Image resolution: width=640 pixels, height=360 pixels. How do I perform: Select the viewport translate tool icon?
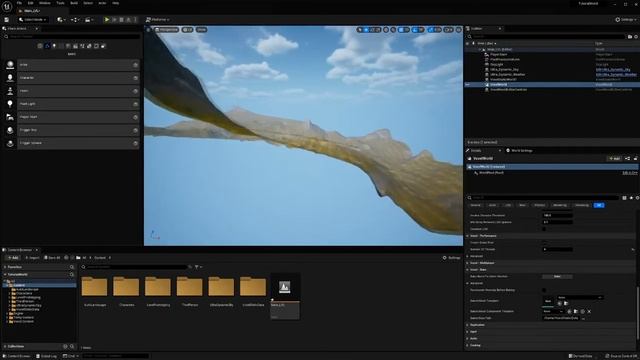point(366,30)
